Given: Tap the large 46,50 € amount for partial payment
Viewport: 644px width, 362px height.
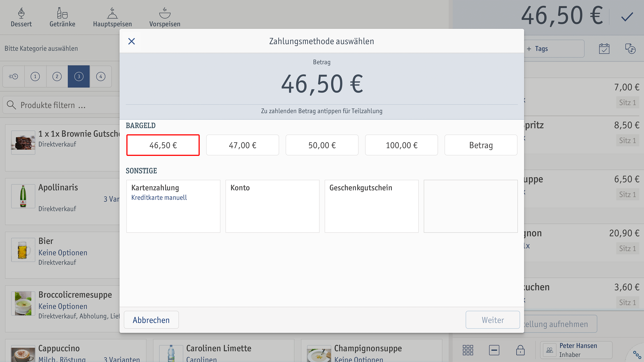Looking at the screenshot, I should tap(322, 84).
